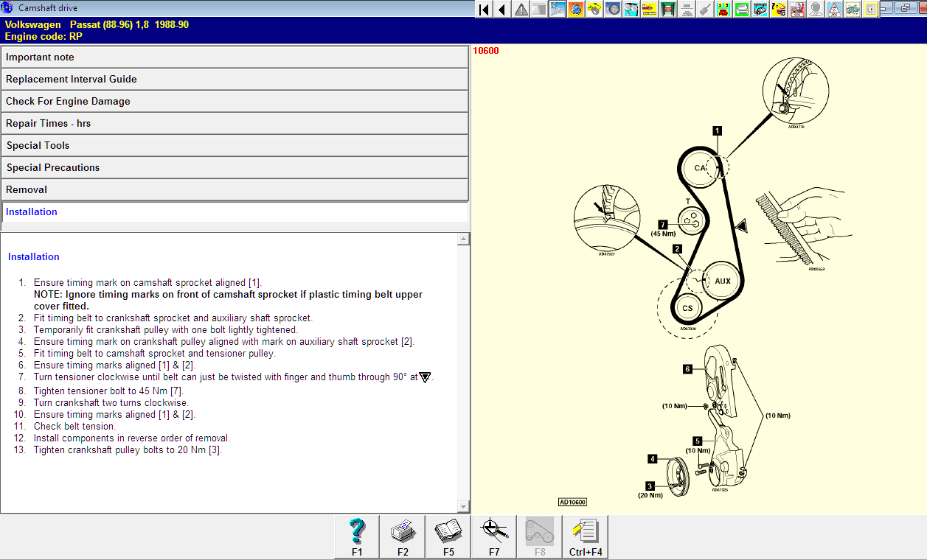
Task: Click the text panel scroll down arrow
Action: pyautogui.click(x=463, y=506)
